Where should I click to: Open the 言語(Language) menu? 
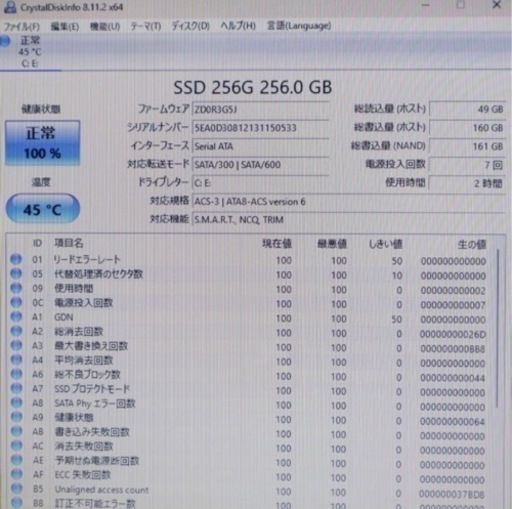299,26
